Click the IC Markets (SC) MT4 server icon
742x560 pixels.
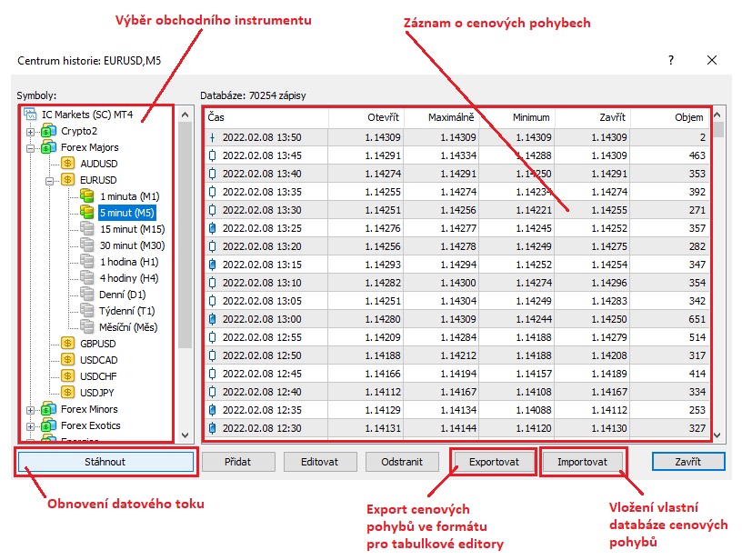(31, 115)
